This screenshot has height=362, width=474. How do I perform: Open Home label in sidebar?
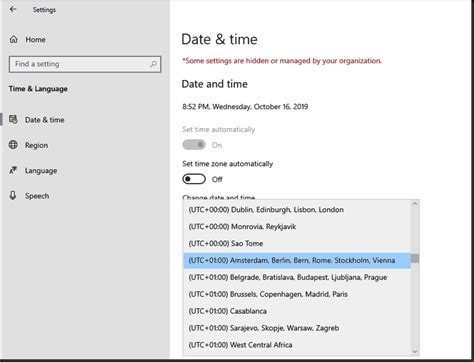(x=35, y=39)
